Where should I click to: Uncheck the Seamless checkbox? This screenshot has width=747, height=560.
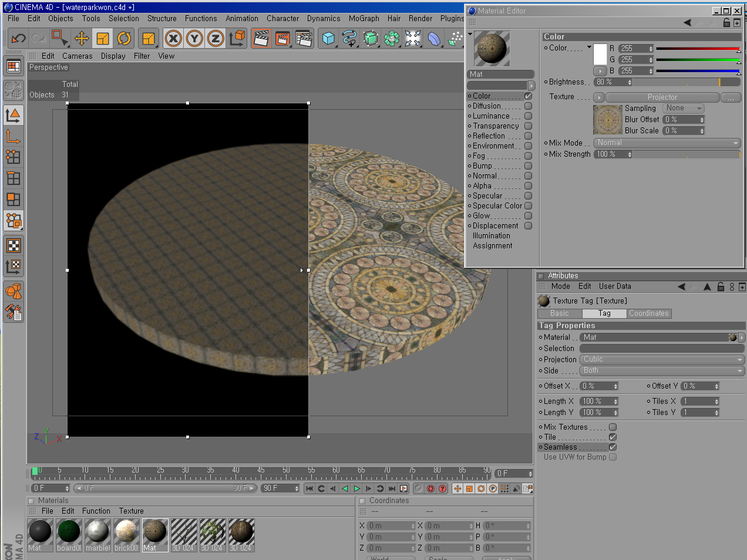(x=613, y=447)
